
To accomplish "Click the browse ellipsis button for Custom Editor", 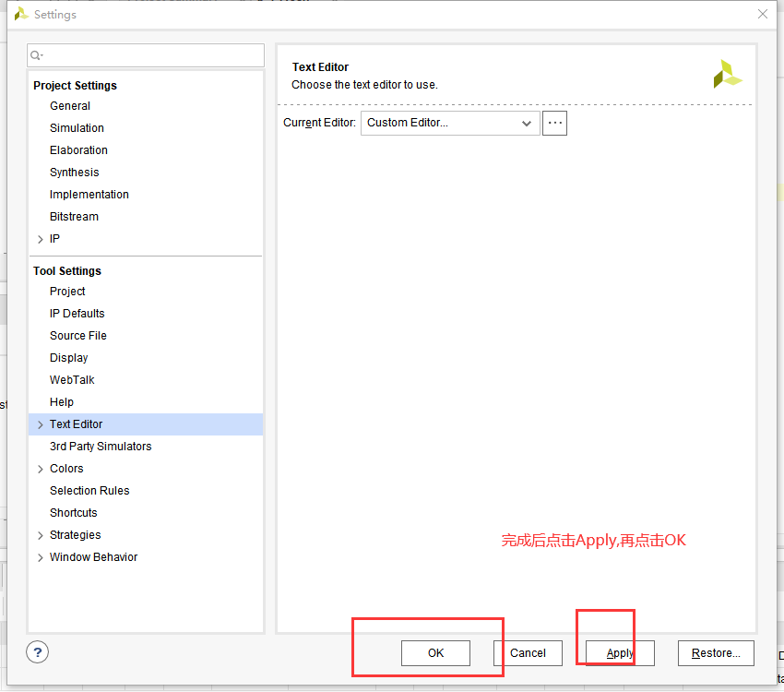I will tap(554, 123).
